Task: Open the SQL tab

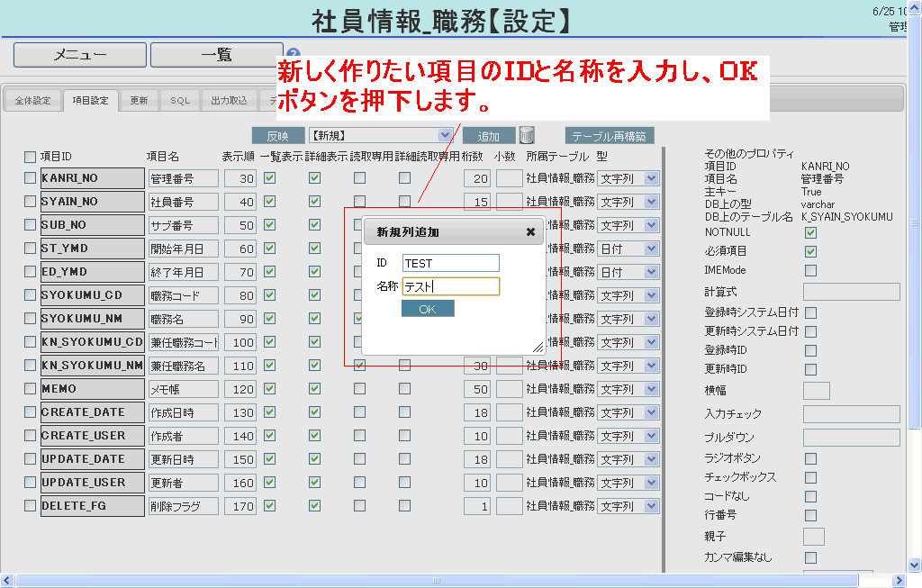Action: 180,101
